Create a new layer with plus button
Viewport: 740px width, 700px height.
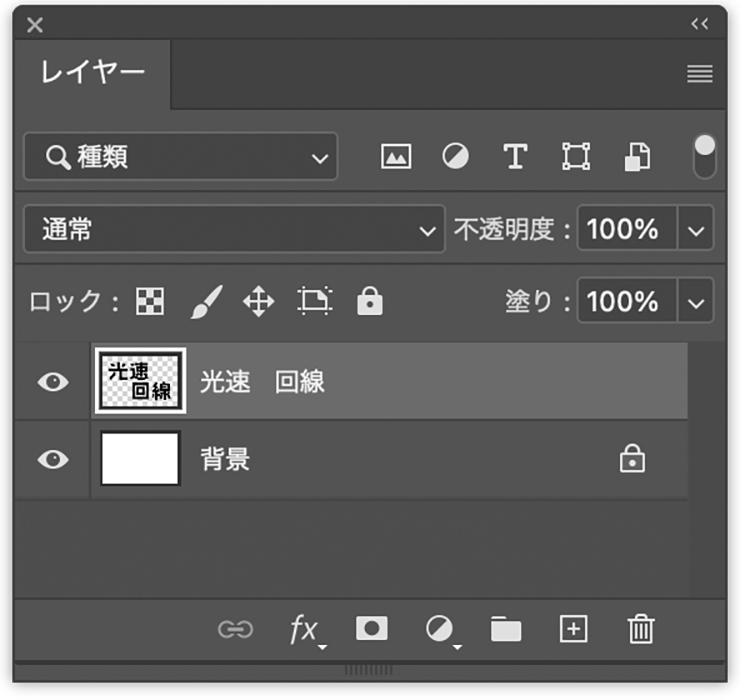573,629
